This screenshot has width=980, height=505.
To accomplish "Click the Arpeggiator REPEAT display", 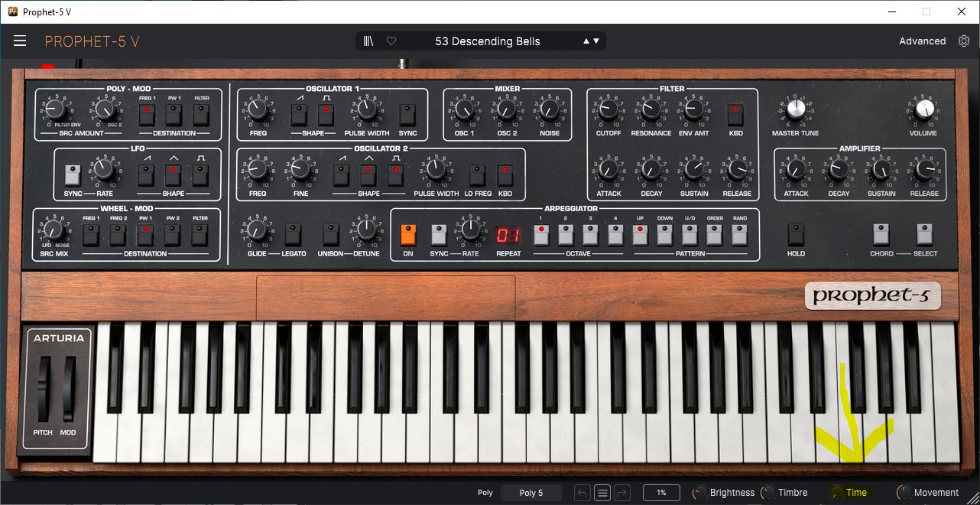I will tap(508, 235).
